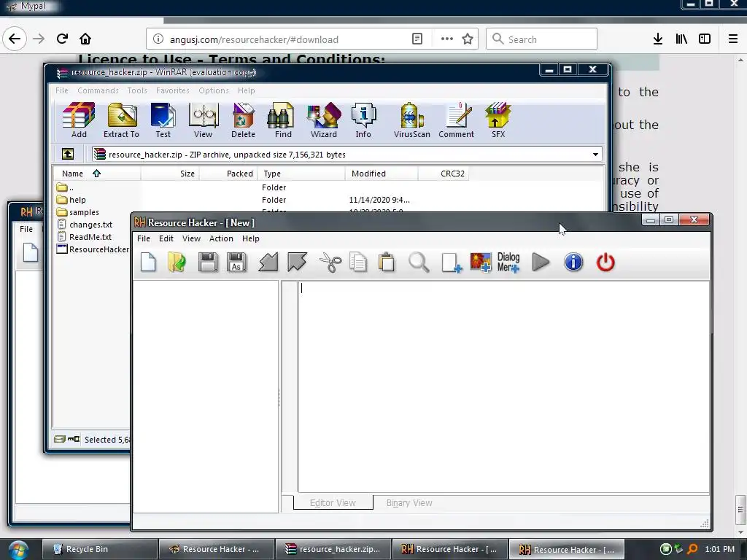Switch to the Binary View tab
The image size is (747, 560).
click(409, 503)
